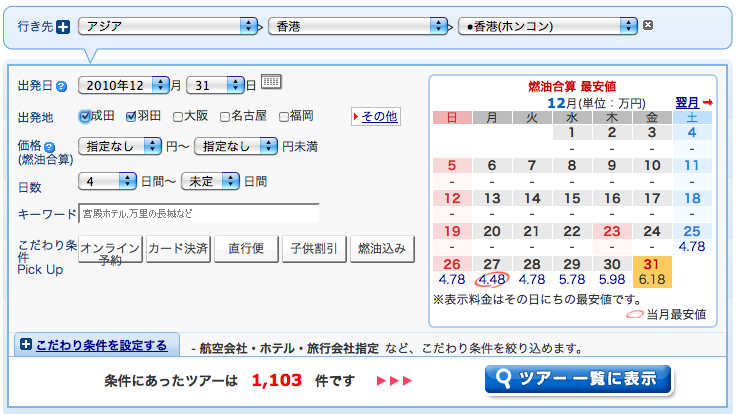Select the 直行便 filter option
Viewport: 738px width, 414px height.
[x=245, y=248]
